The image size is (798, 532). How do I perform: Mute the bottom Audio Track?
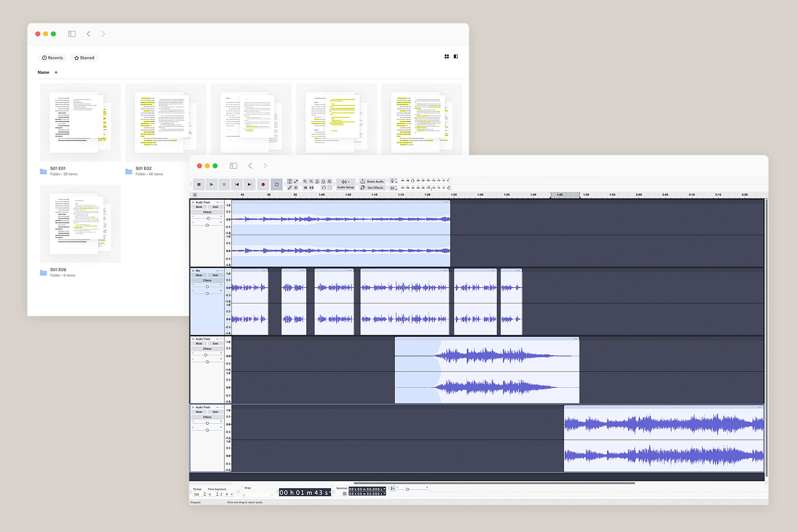pyautogui.click(x=199, y=412)
